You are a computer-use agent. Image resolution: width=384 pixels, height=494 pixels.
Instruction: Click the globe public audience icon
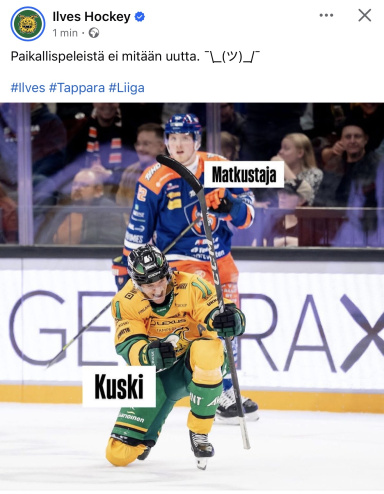(x=94, y=33)
